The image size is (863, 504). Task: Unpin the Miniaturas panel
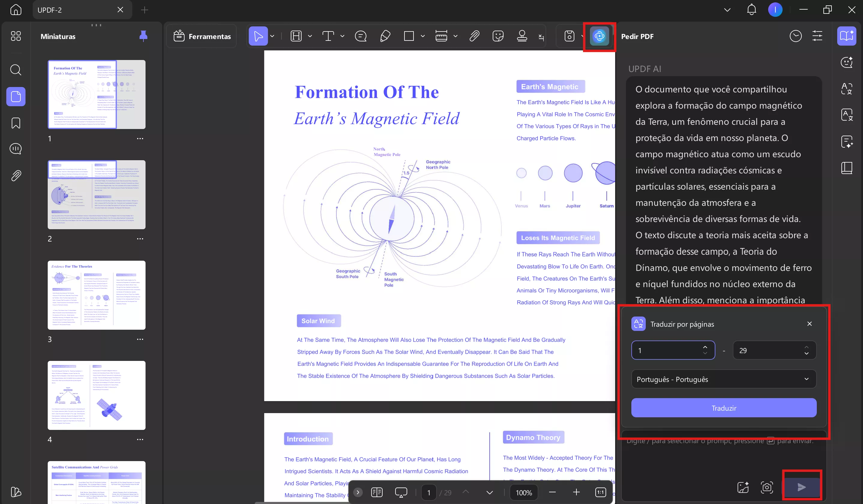143,36
